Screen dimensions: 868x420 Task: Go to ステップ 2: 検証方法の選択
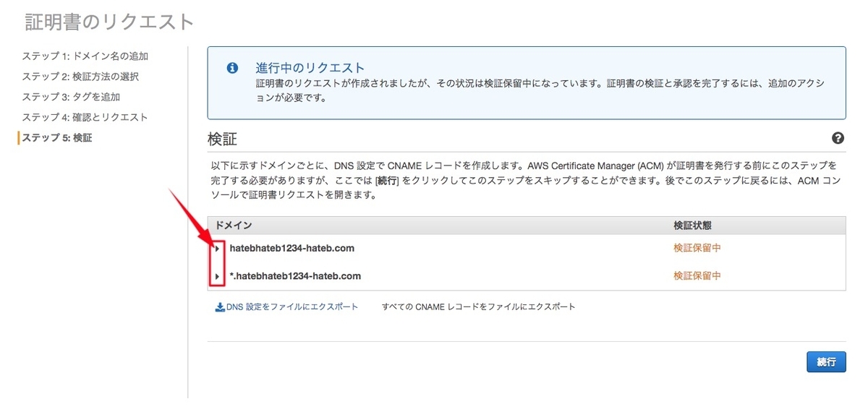point(80,77)
